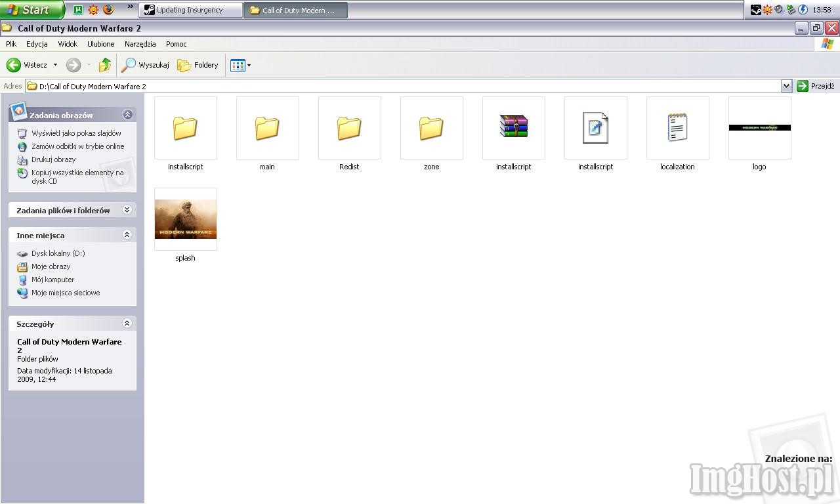Open the Start menu
The image size is (840, 504).
[31, 10]
